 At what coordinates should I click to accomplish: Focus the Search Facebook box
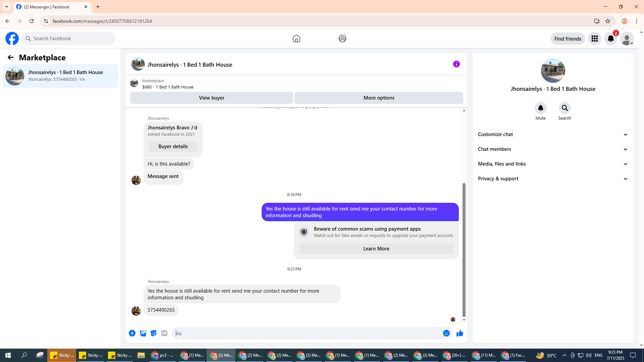[69, 39]
